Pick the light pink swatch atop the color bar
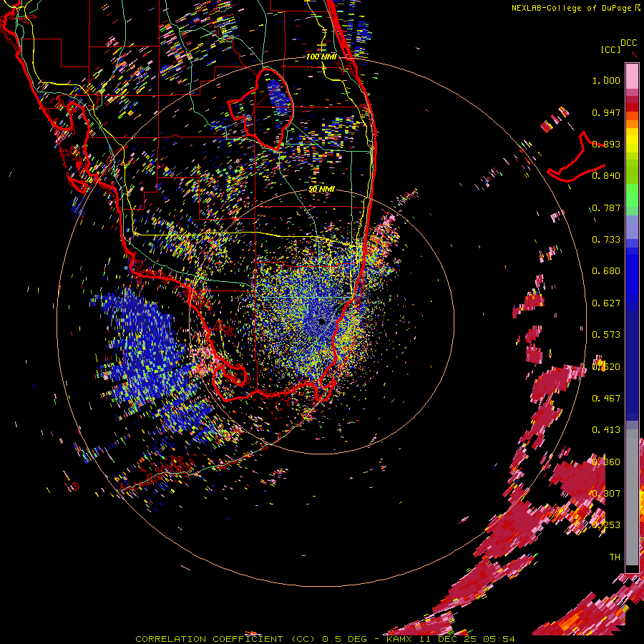This screenshot has width=644, height=644. (632, 76)
